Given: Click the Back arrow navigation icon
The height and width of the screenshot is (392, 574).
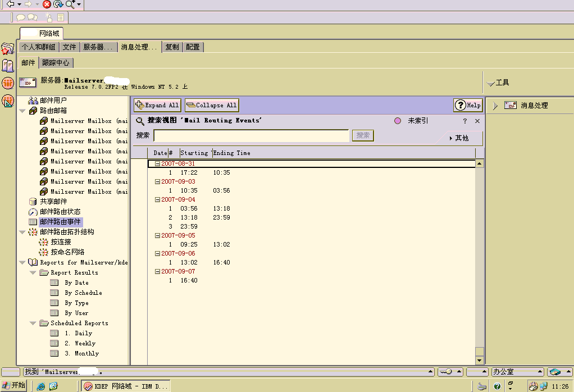Looking at the screenshot, I should [10, 4].
